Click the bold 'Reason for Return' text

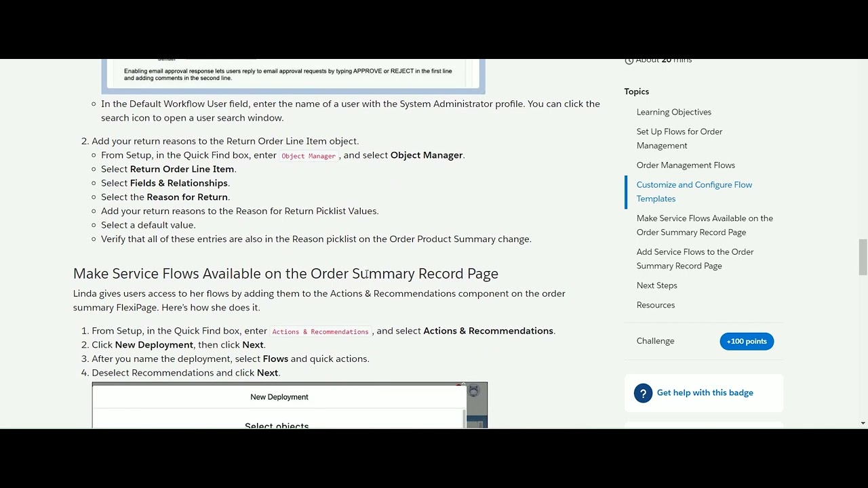187,197
